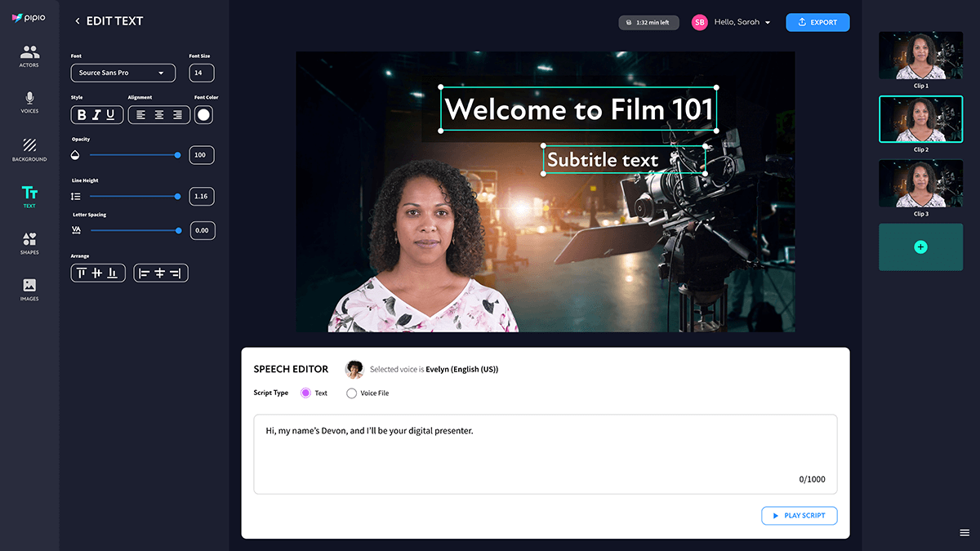980x551 pixels.
Task: Apply italic formatting to the text
Action: [x=96, y=114]
